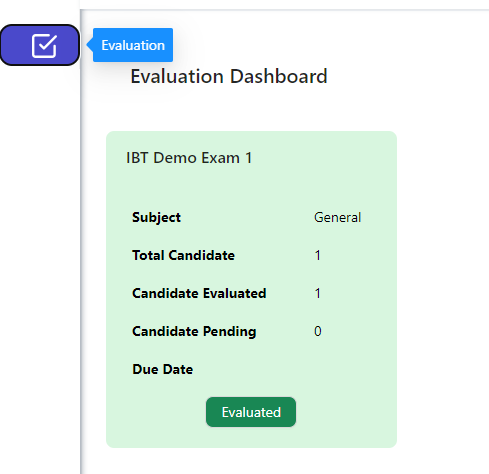Click the Candidate Pending label
489x474 pixels.
194,331
